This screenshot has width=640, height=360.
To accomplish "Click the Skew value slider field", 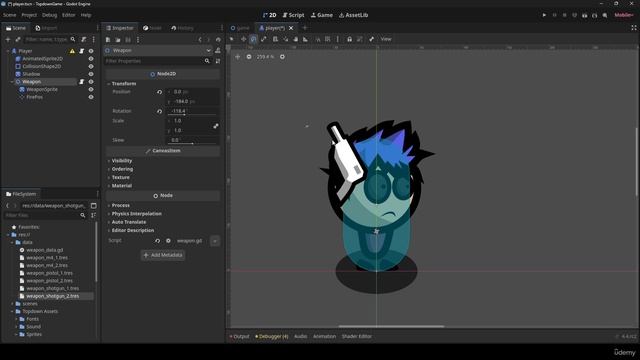I will point(193,140).
